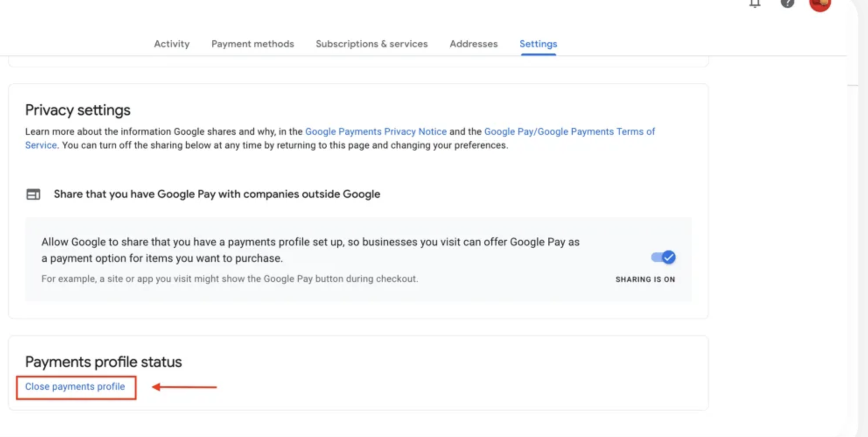Click the red arrow annotation

[184, 387]
